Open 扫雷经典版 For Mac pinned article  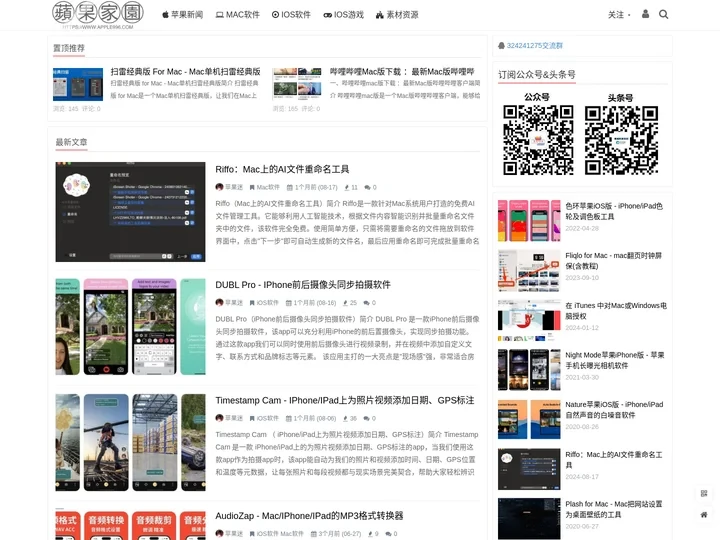pyautogui.click(x=186, y=72)
